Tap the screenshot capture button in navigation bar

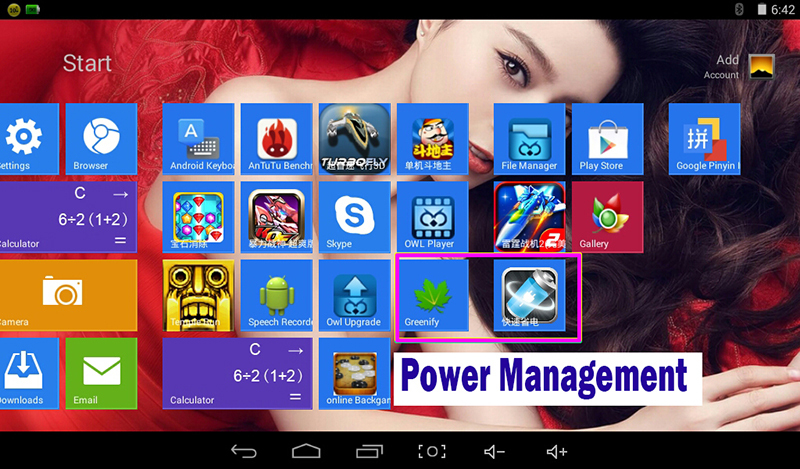432,451
